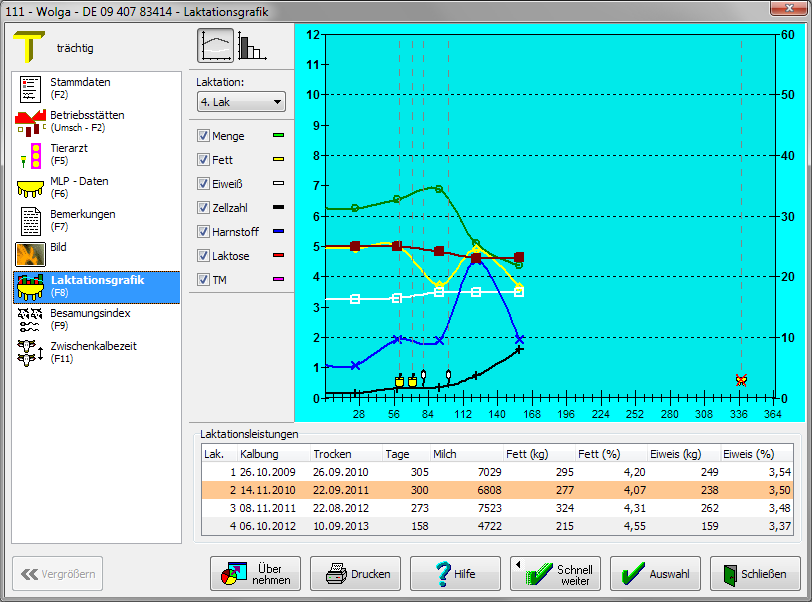Screen dimensions: 812x602
Task: Click the red-yellow marker near day 336
Action: (742, 380)
